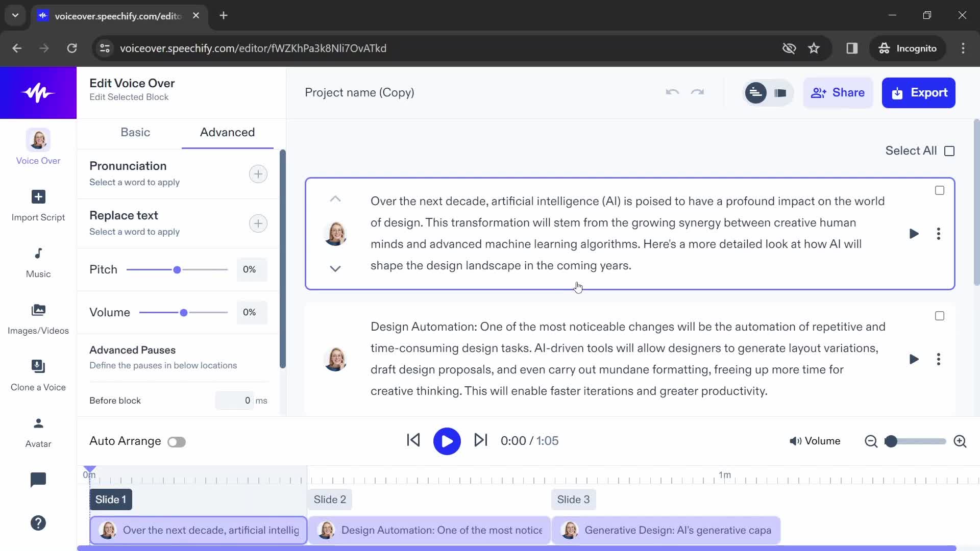Screen dimensions: 980x551
Task: Drag the Pitch slider control
Action: [177, 269]
